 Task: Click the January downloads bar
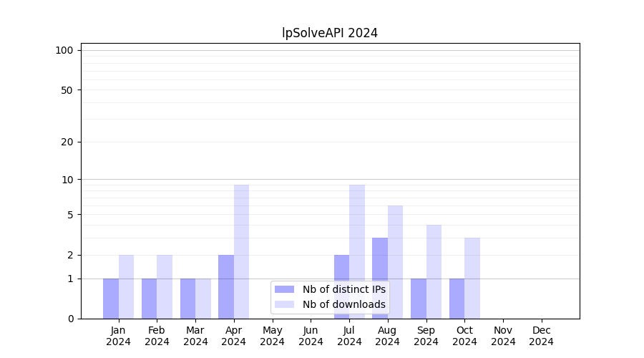coord(126,286)
